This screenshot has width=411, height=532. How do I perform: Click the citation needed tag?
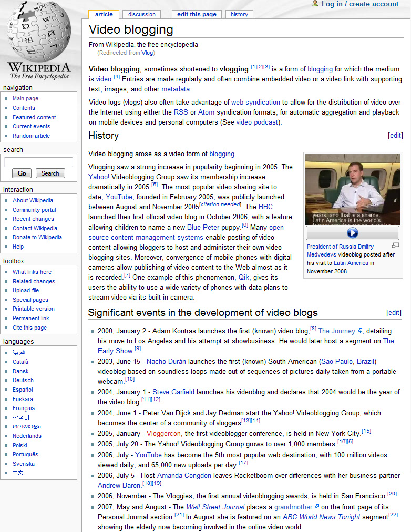tap(220, 204)
